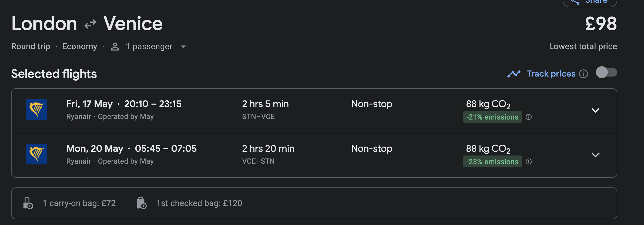
Task: Open the info icon beside -23% emissions
Action: [529, 161]
